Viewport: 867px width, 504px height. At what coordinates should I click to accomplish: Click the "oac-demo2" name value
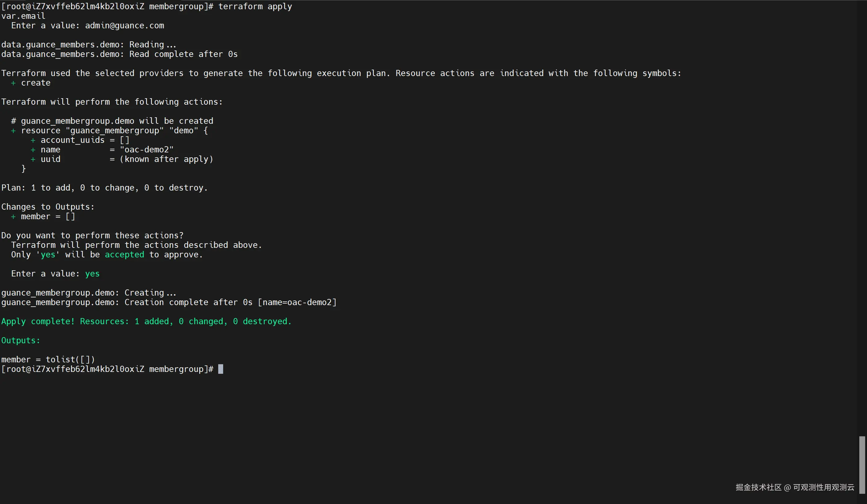tap(147, 150)
